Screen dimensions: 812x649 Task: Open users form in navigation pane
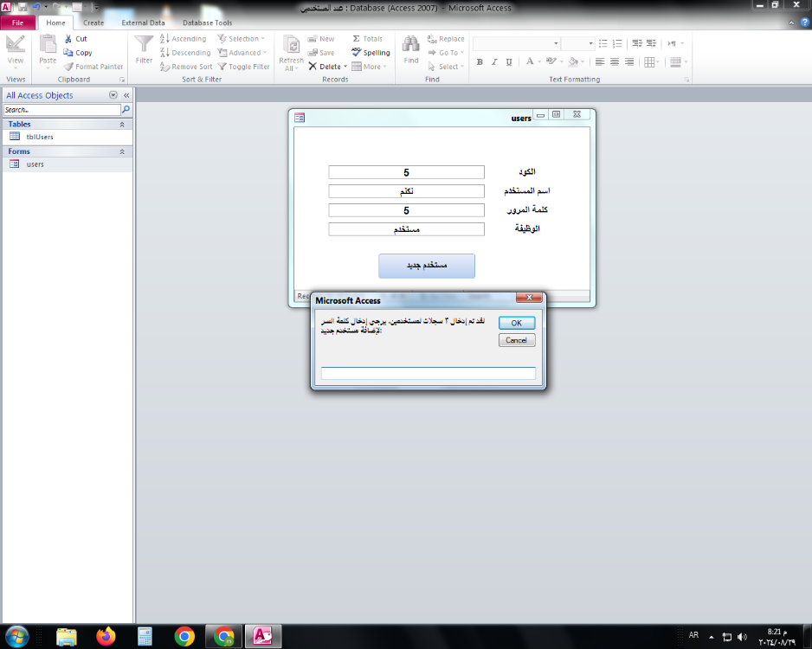click(x=68, y=164)
